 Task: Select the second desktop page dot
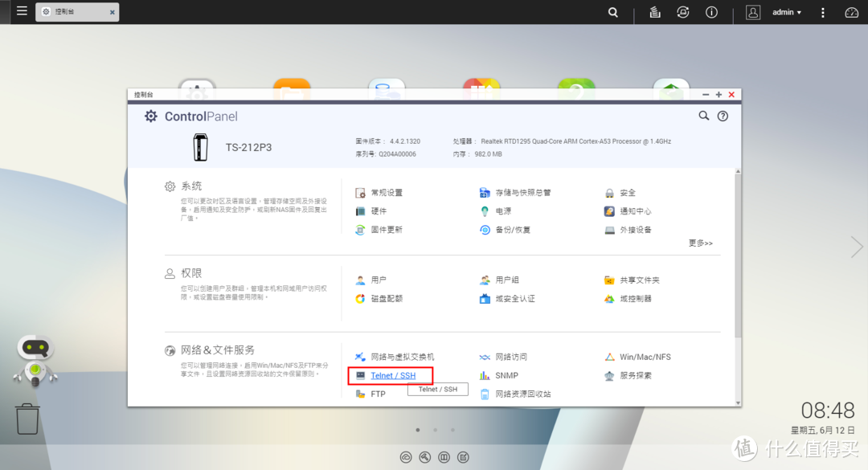435,430
